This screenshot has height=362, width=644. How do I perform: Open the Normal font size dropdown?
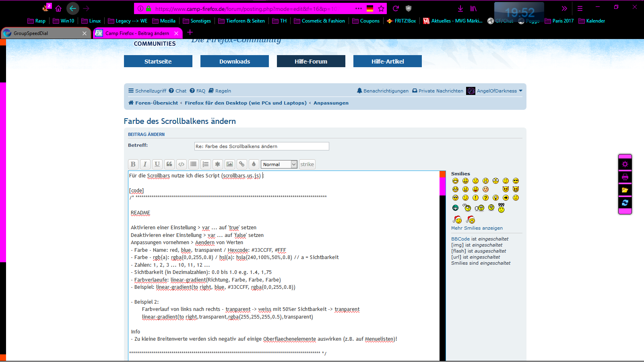click(279, 165)
